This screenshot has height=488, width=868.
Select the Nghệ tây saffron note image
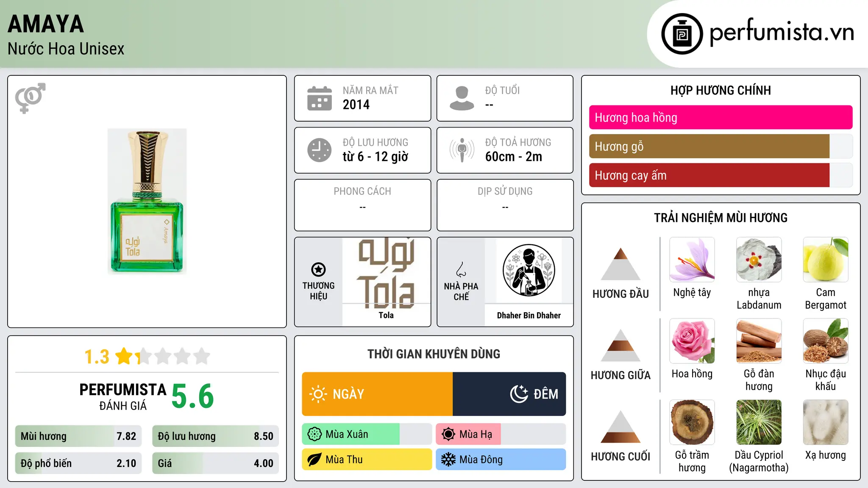(x=692, y=260)
